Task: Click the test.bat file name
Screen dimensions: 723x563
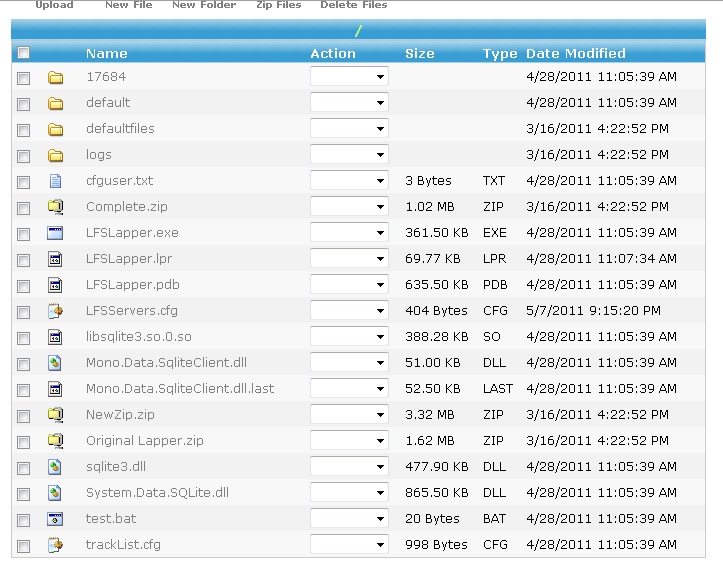Action: (x=111, y=518)
